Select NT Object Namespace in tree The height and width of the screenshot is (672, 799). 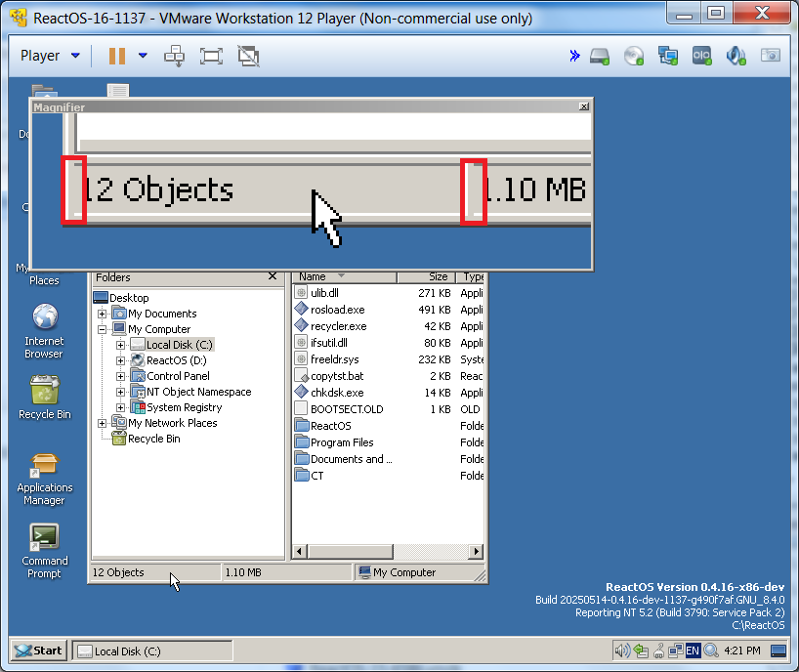[198, 392]
